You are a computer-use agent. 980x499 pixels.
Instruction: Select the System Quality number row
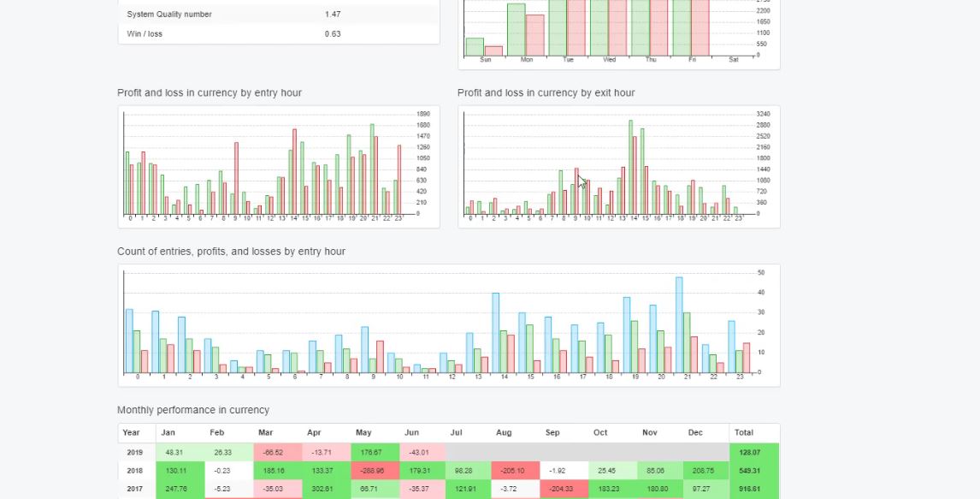point(279,15)
